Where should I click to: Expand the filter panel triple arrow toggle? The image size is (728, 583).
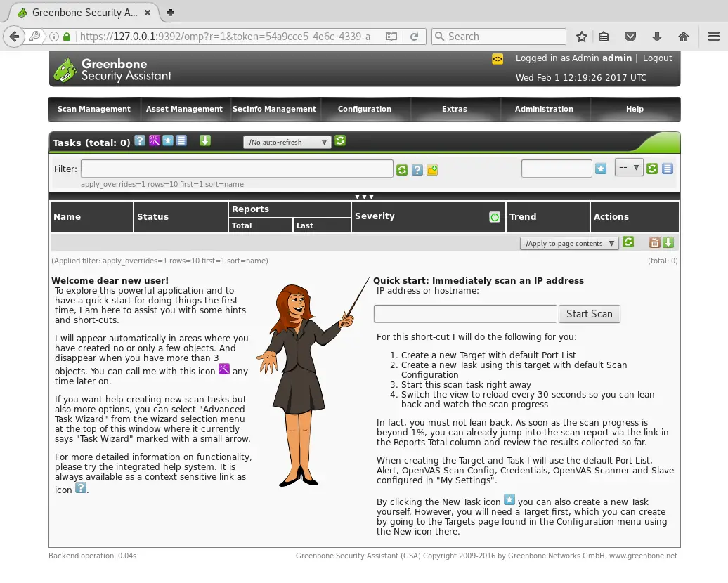pyautogui.click(x=365, y=197)
